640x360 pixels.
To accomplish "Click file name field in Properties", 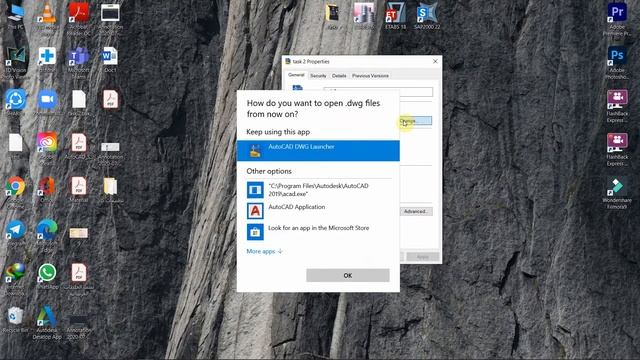I will click(x=378, y=92).
